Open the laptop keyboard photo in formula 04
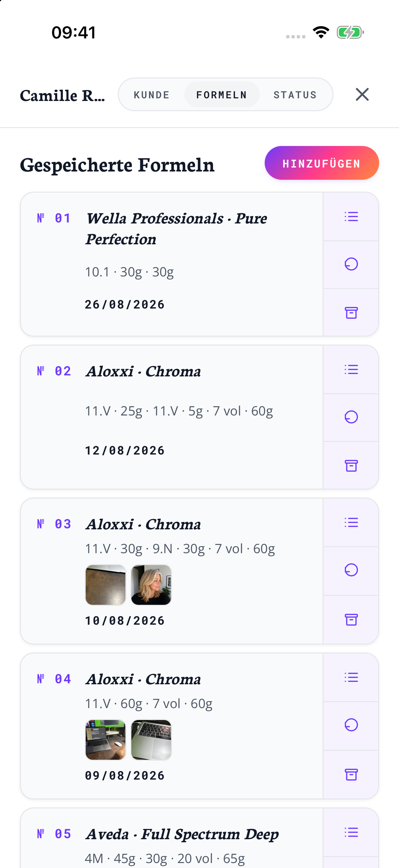This screenshot has width=399, height=868. pos(151,740)
